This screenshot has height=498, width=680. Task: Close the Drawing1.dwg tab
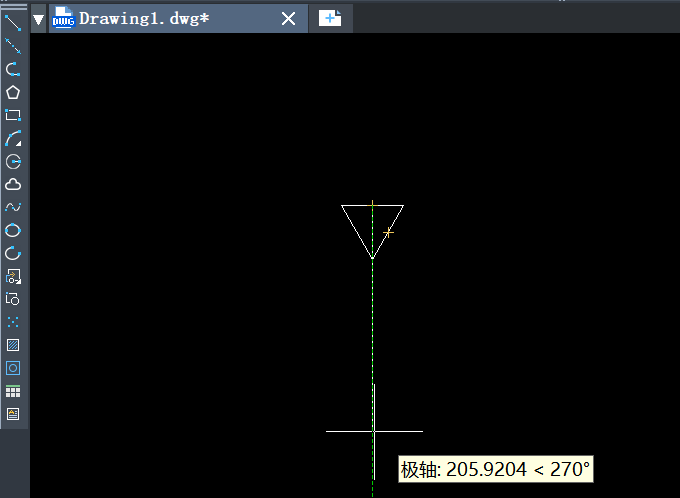(288, 18)
